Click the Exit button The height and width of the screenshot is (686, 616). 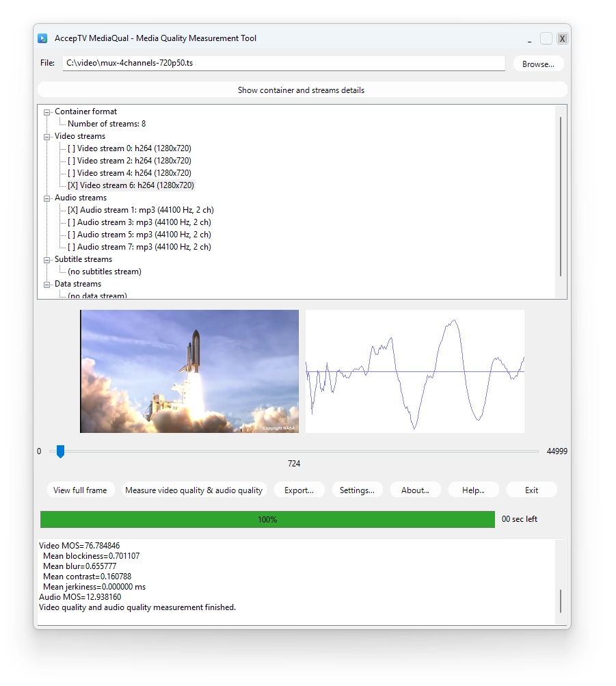[x=532, y=490]
